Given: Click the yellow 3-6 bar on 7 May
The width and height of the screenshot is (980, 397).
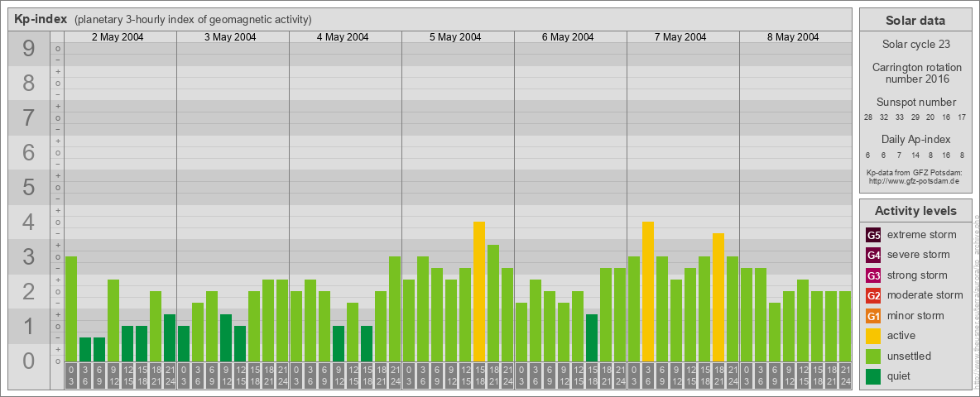Looking at the screenshot, I should click(x=648, y=291).
